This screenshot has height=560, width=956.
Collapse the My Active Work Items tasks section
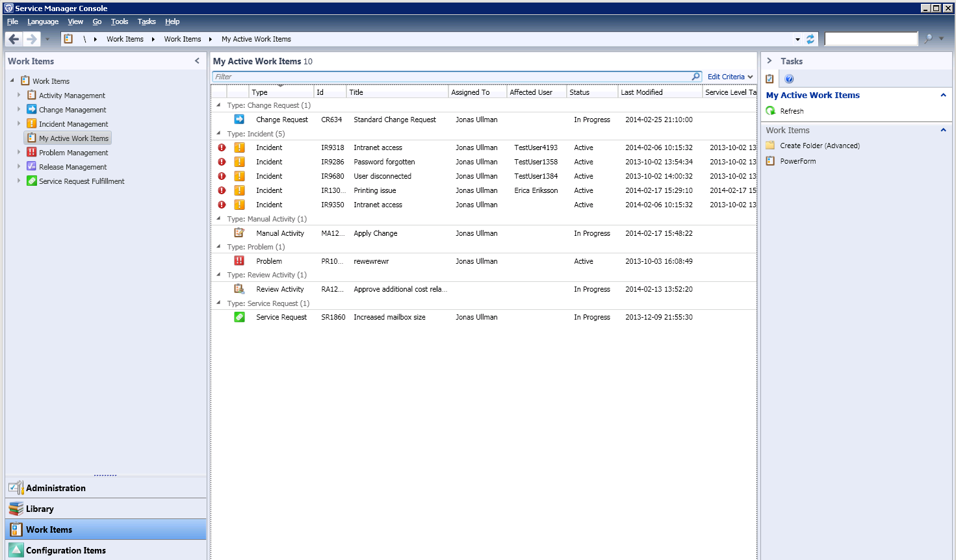[943, 95]
